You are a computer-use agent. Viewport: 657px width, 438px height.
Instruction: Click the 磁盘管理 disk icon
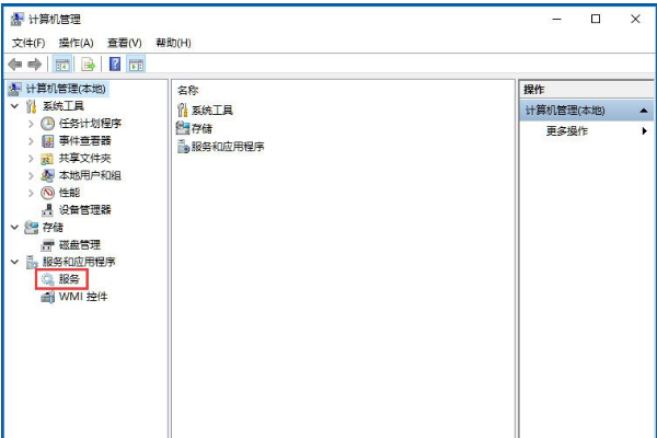[x=48, y=245]
